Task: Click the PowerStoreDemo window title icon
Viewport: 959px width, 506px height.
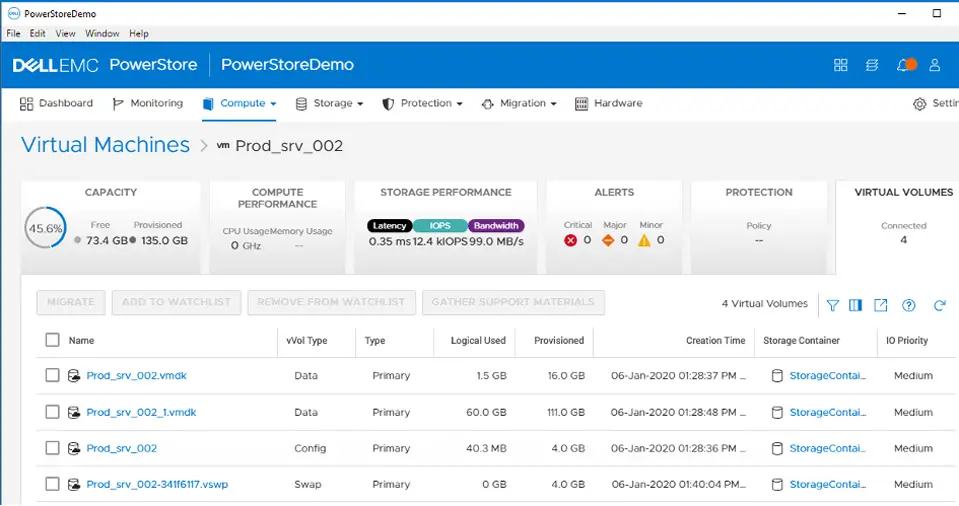Action: tap(13, 13)
